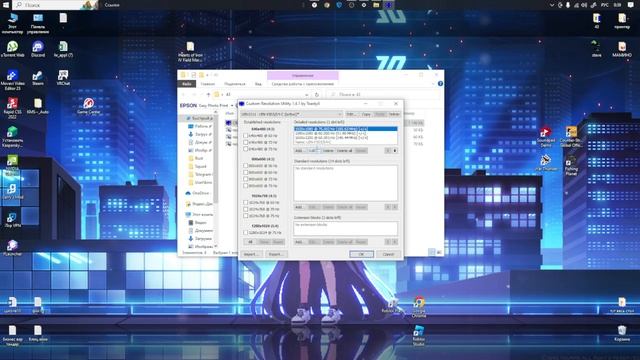
Task: Toggle 800x600 @ 75 Hz checkbox
Action: pos(245,186)
